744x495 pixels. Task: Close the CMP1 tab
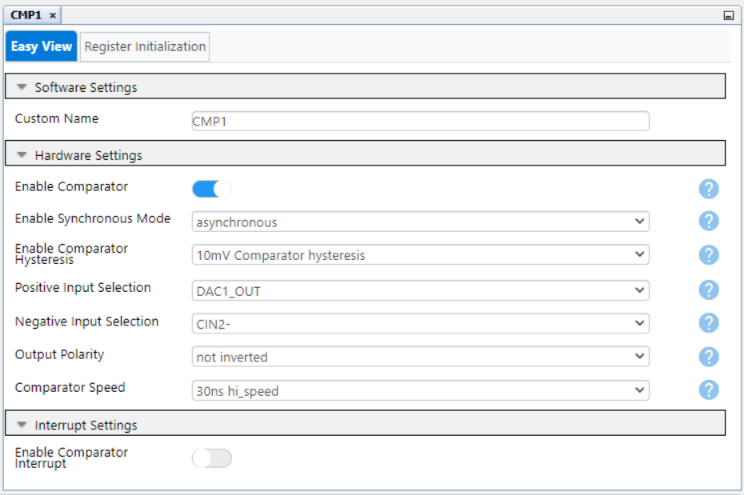point(53,16)
